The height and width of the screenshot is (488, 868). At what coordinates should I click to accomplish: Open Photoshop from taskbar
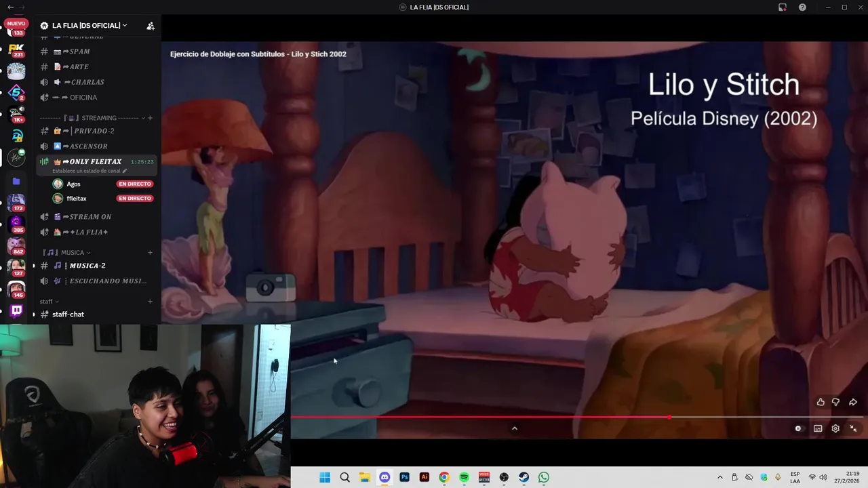click(404, 477)
